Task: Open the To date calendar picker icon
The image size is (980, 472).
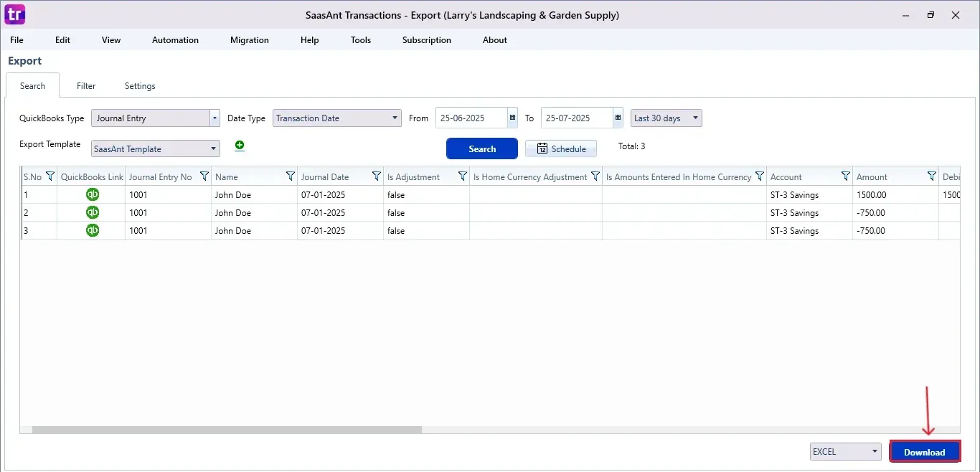Action: tap(618, 118)
